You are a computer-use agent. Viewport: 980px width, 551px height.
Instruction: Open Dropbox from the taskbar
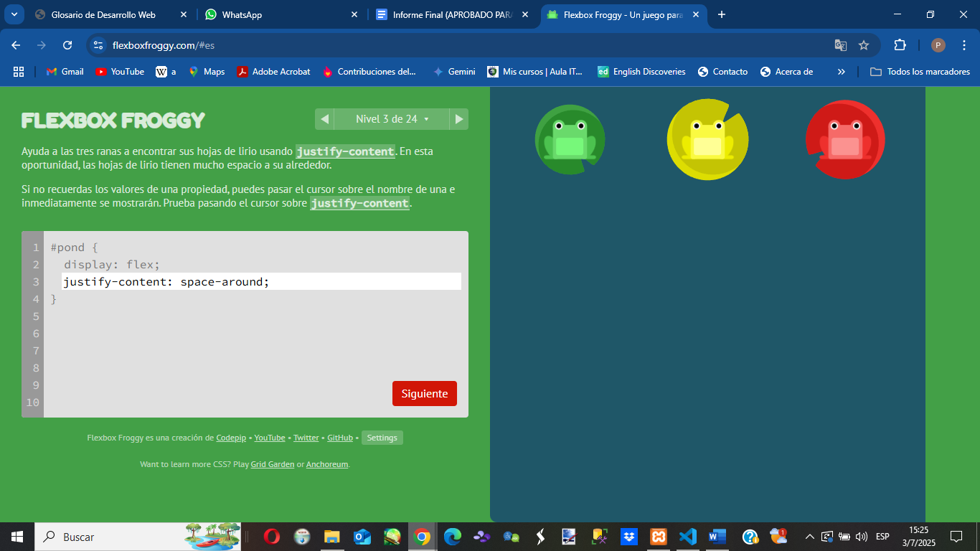click(628, 537)
